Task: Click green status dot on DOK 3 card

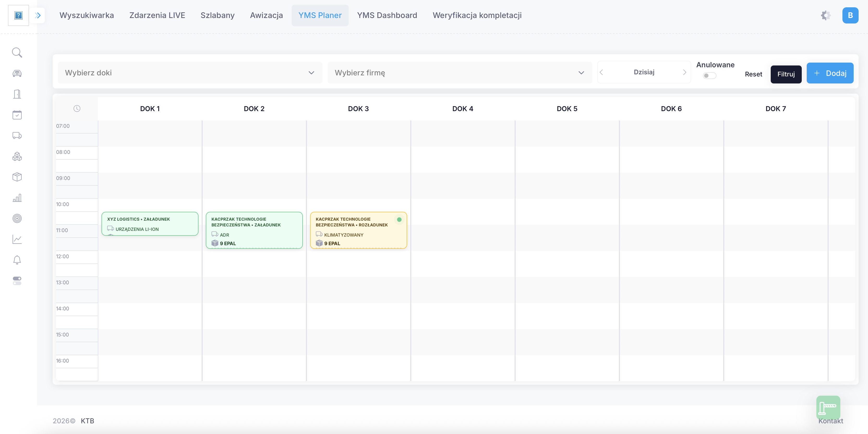Action: [399, 220]
